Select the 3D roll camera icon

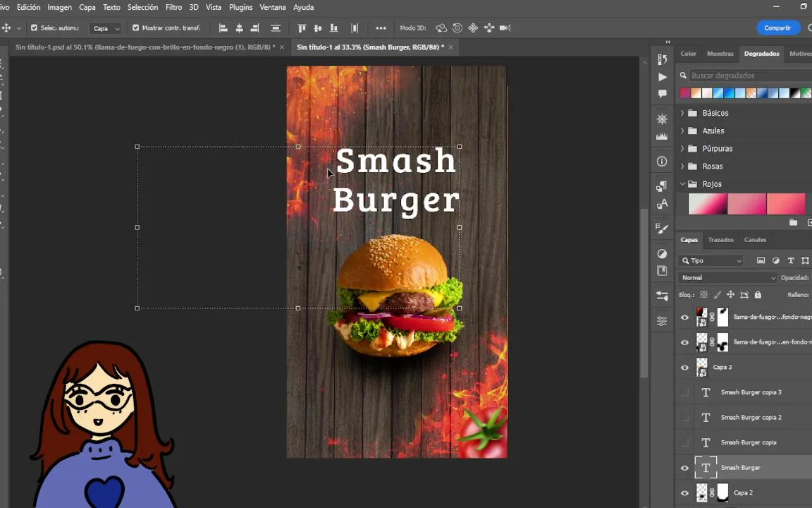point(457,28)
